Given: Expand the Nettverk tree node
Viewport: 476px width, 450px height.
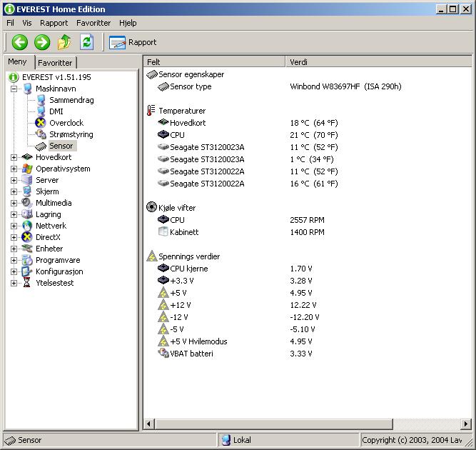Looking at the screenshot, I should coord(14,226).
